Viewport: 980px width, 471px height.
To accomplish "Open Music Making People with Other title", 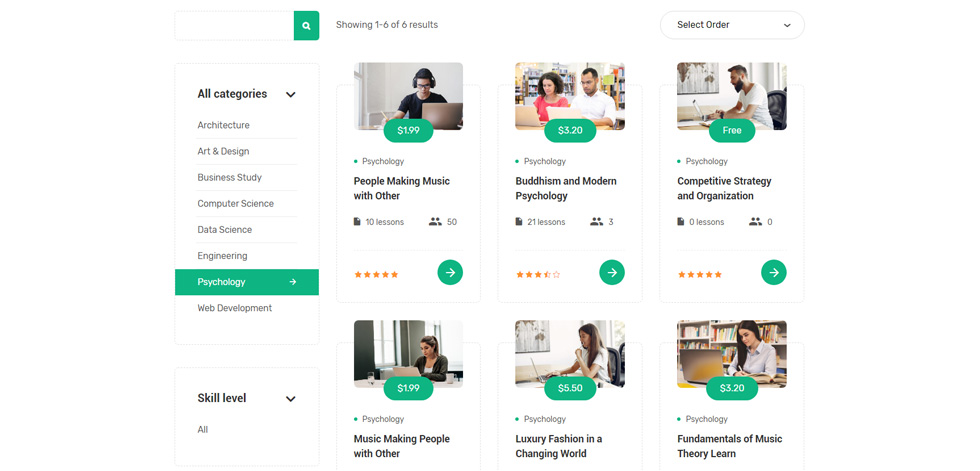I will tap(402, 447).
